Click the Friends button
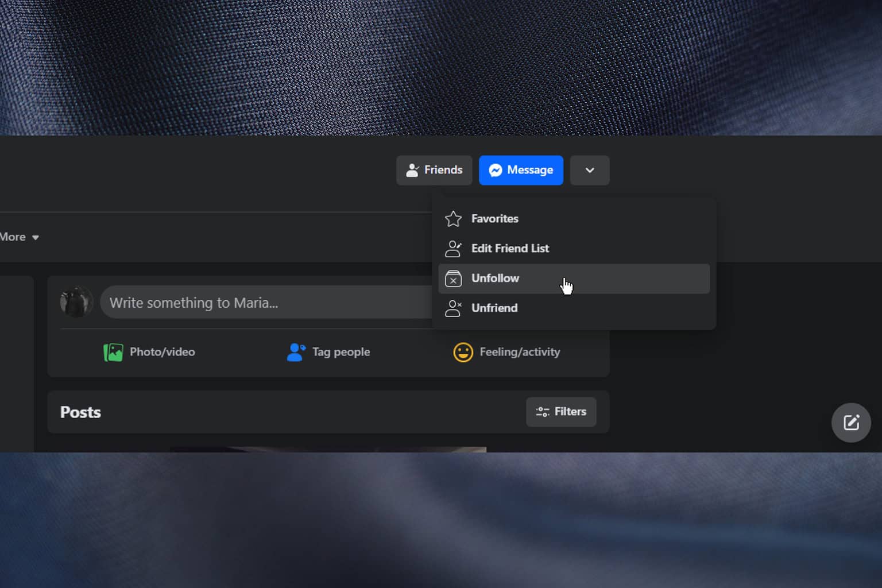The height and width of the screenshot is (588, 882). (x=434, y=170)
